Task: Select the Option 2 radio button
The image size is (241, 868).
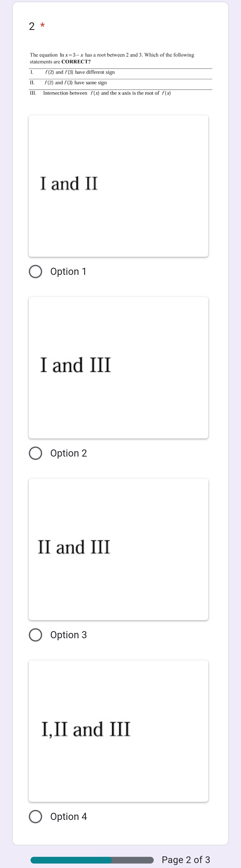Action: pos(35,453)
